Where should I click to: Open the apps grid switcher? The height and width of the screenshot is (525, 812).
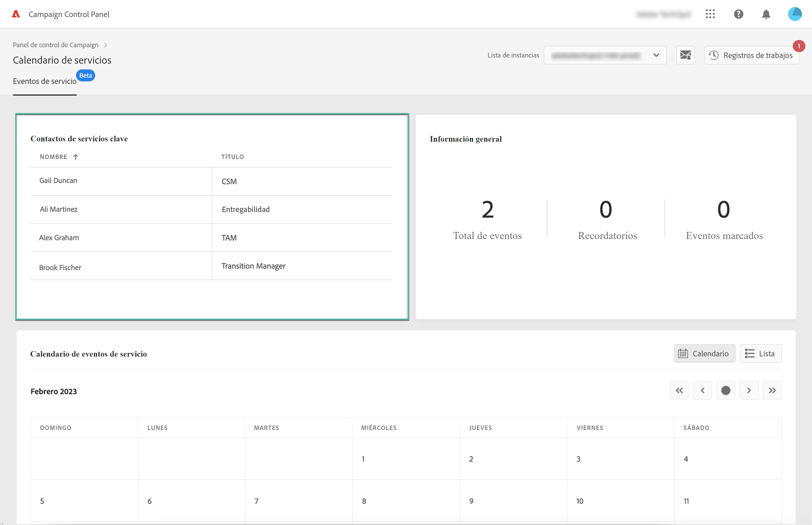point(710,14)
